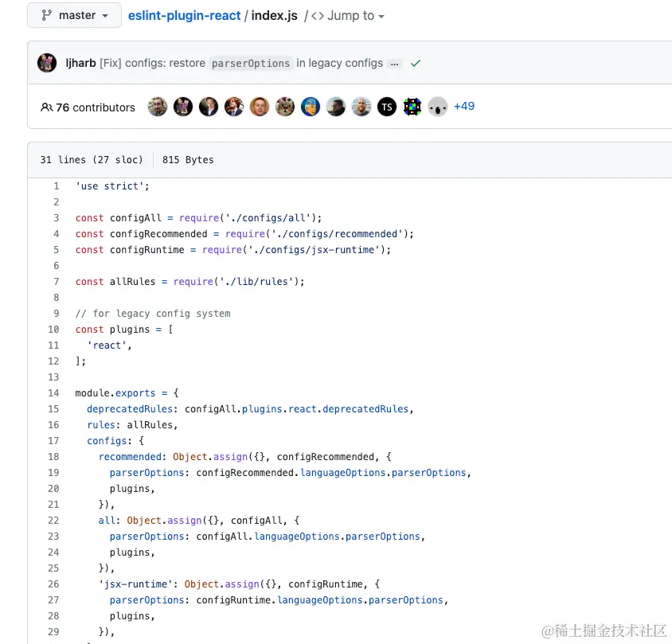Click the 'react' plugin string on line 11
This screenshot has height=644, width=672.
[107, 345]
